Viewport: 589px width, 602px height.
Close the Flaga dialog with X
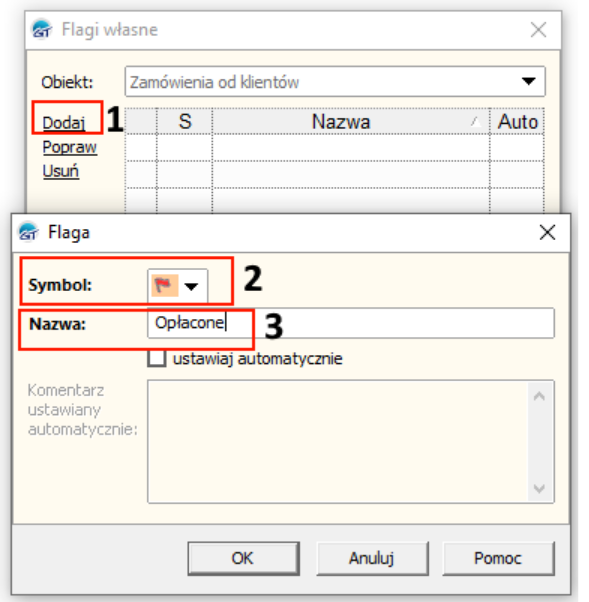[x=547, y=232]
